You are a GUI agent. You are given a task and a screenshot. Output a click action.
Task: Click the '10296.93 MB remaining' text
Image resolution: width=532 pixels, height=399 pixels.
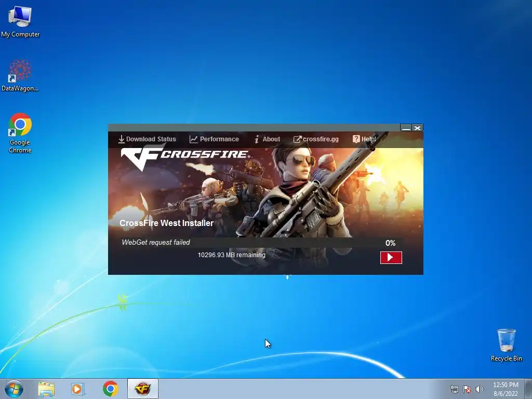(x=231, y=255)
